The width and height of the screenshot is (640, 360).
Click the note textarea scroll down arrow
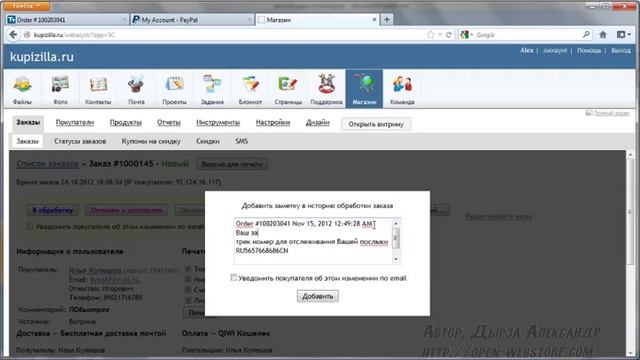[x=396, y=260]
